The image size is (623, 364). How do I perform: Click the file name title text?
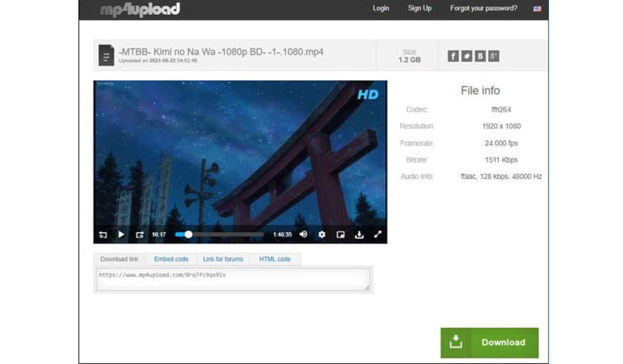tap(221, 52)
